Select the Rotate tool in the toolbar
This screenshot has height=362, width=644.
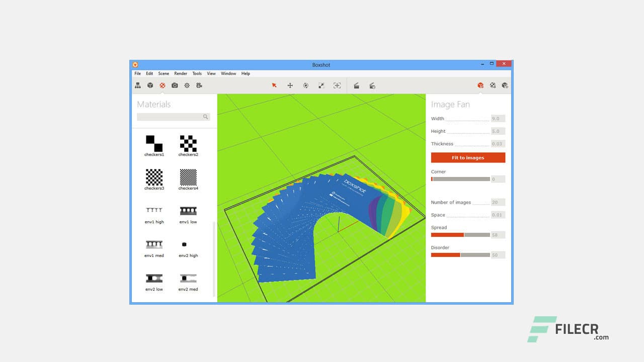point(306,85)
